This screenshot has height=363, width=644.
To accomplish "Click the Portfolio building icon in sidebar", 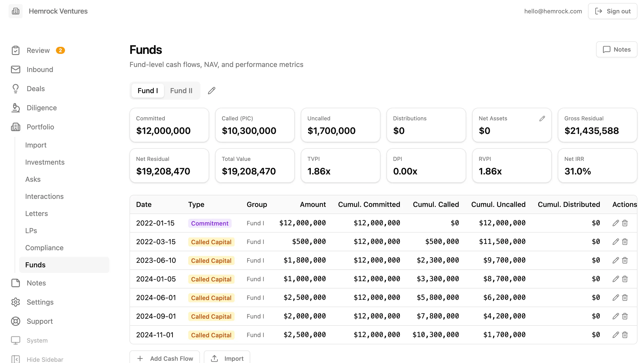I will (x=16, y=127).
